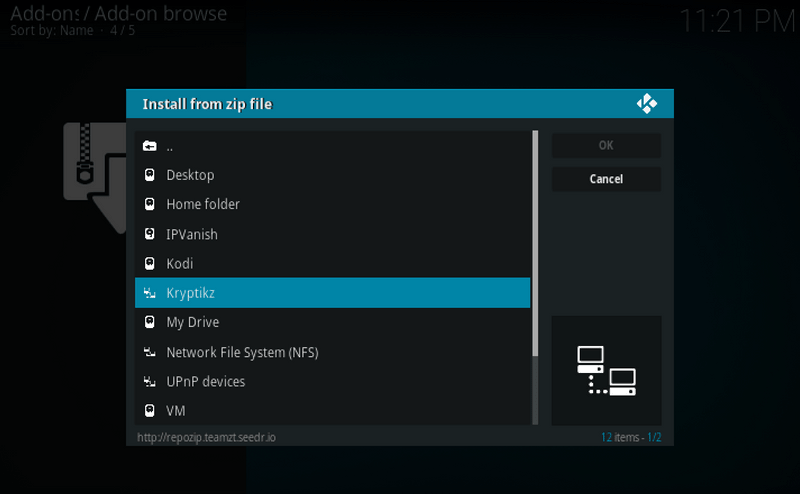Click the file list vertical scrollbar
800x494 pixels.
[535, 278]
